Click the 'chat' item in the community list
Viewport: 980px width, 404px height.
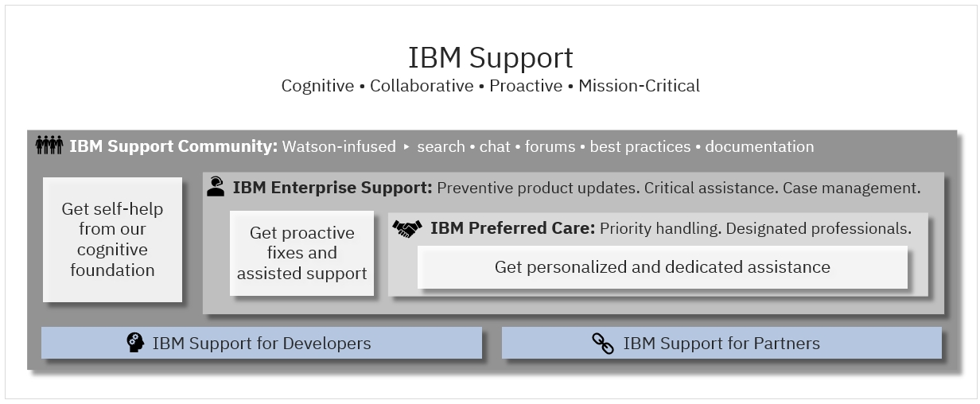495,146
